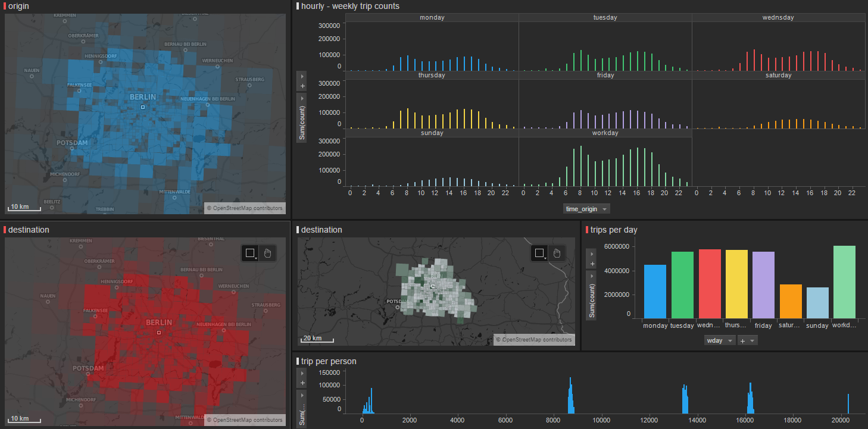The height and width of the screenshot is (429, 868).
Task: Select rectangle selection tool on green destination map
Action: tap(539, 253)
